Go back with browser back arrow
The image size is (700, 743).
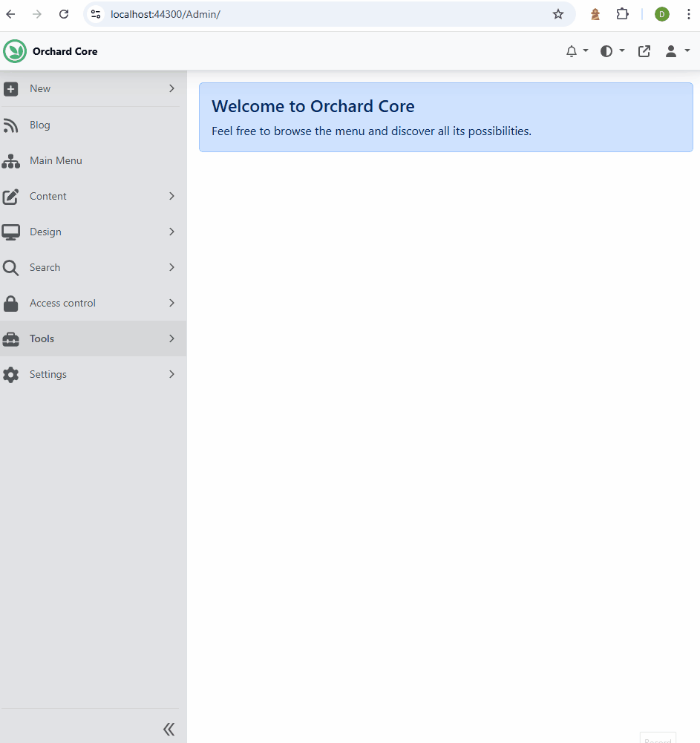(10, 14)
